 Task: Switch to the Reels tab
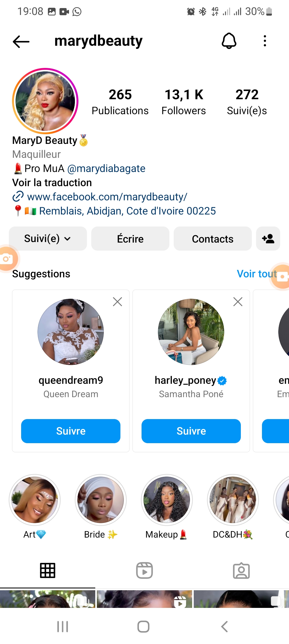tap(144, 570)
